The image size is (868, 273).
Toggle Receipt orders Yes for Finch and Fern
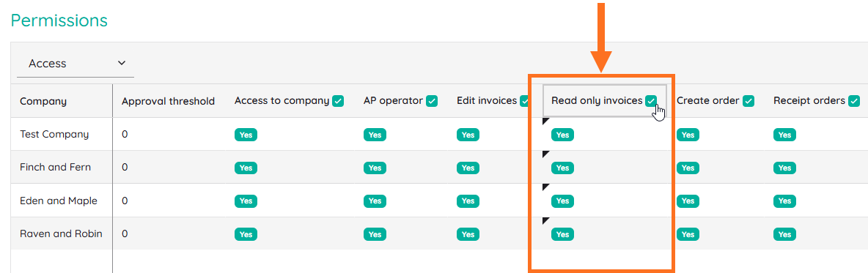(784, 168)
